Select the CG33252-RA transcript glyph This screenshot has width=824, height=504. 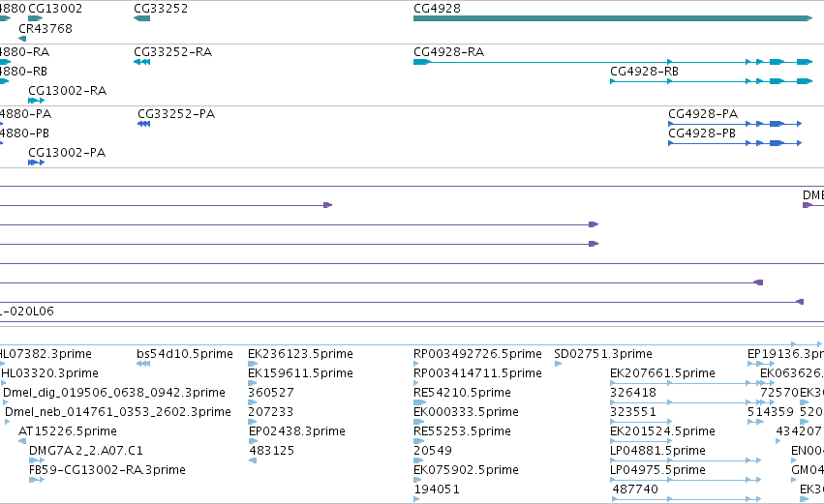point(142,62)
